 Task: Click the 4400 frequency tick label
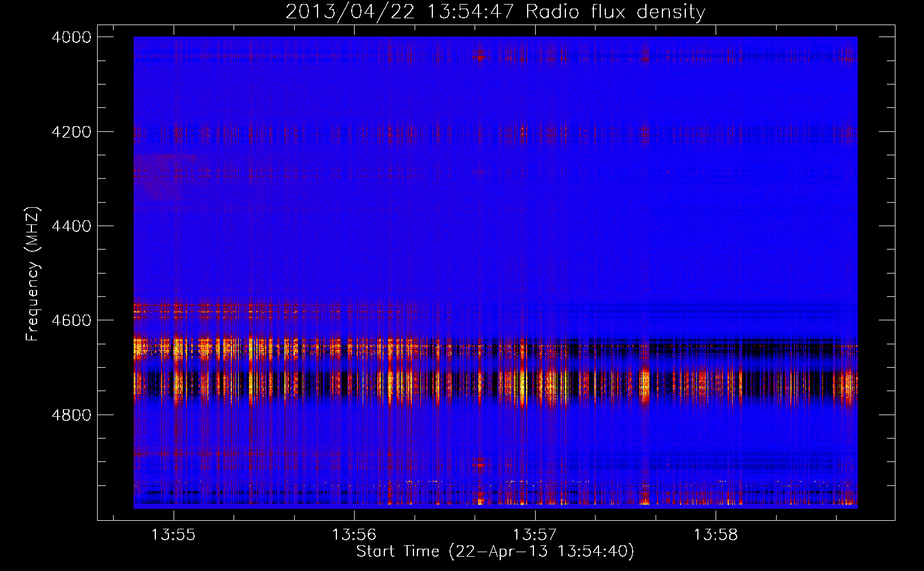[71, 226]
